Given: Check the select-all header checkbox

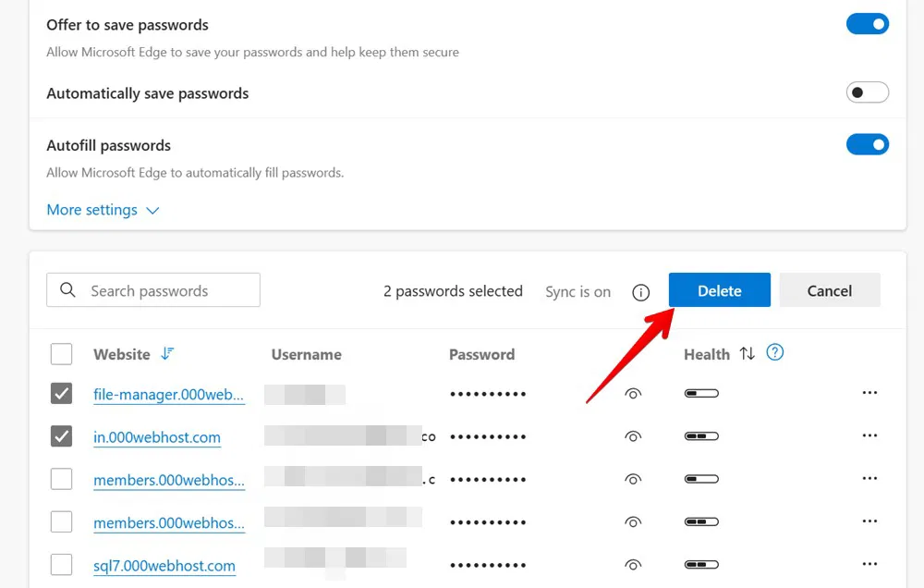Looking at the screenshot, I should [x=61, y=354].
